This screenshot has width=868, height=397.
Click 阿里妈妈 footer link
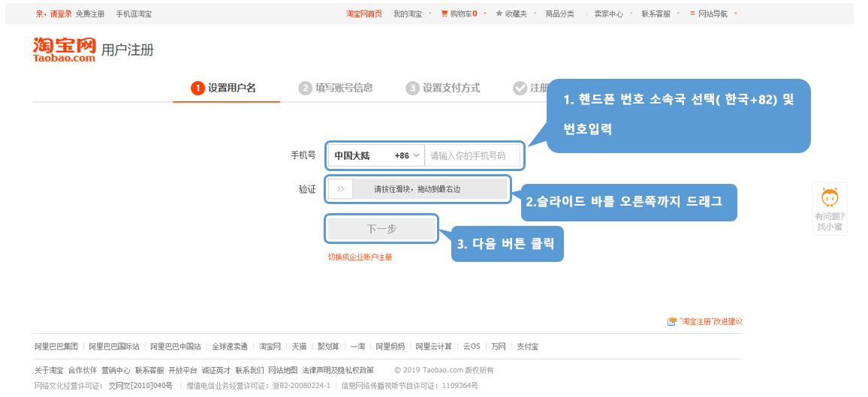[x=390, y=347]
